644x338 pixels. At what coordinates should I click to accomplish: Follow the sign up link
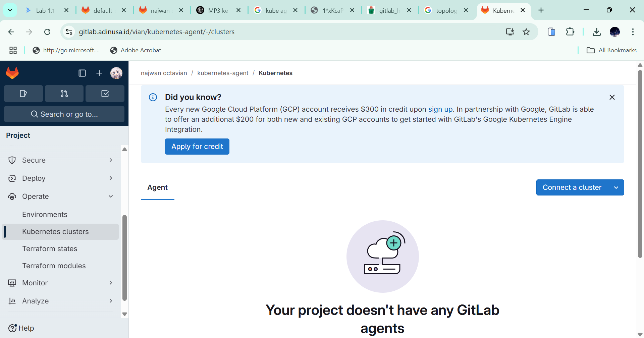coord(440,109)
